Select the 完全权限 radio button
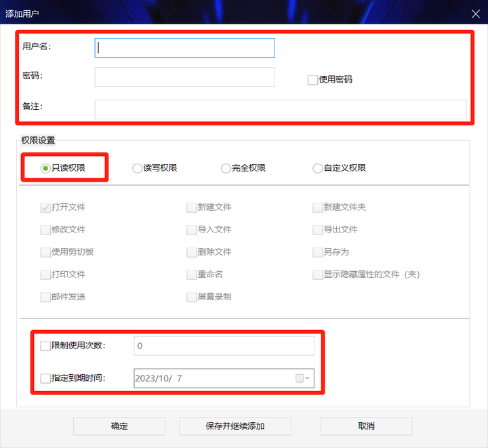 coord(226,168)
